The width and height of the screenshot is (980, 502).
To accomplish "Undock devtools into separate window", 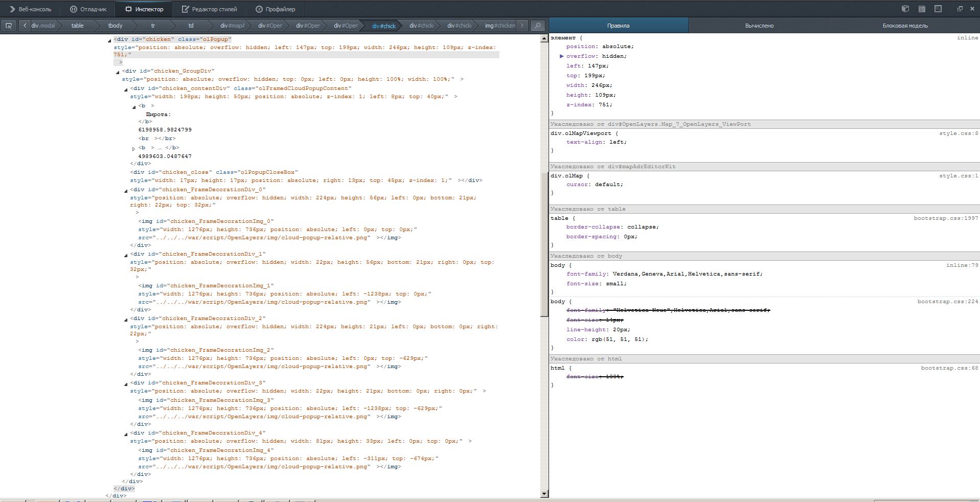I will [960, 9].
